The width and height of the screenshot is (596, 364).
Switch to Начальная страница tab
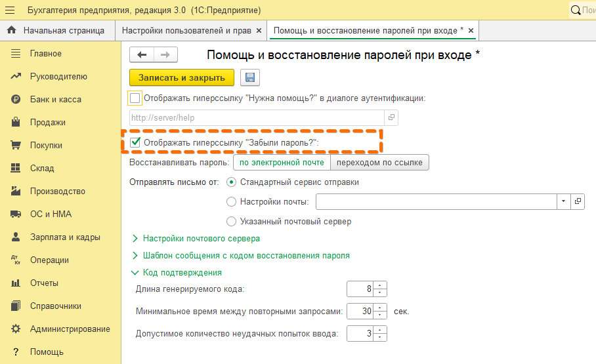[x=57, y=30]
